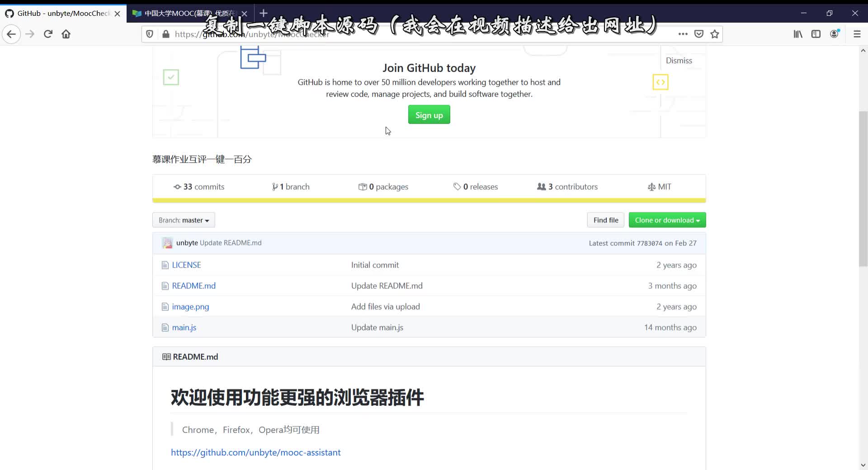Click README.md header book icon
Viewport: 868px width, 470px height.
166,357
